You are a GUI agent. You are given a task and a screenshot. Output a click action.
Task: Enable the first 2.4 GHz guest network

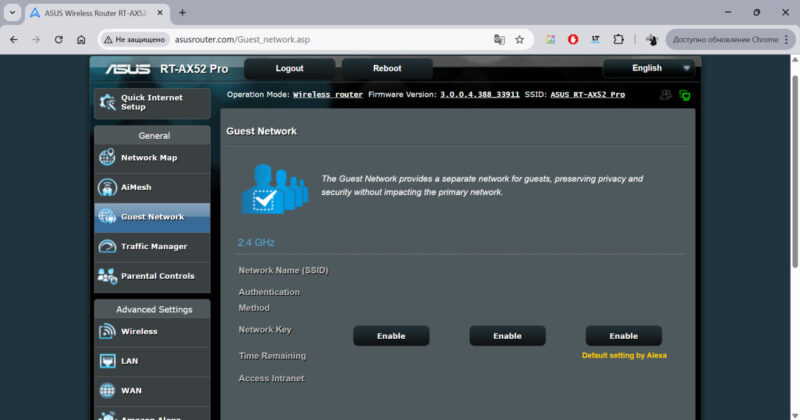tap(391, 336)
